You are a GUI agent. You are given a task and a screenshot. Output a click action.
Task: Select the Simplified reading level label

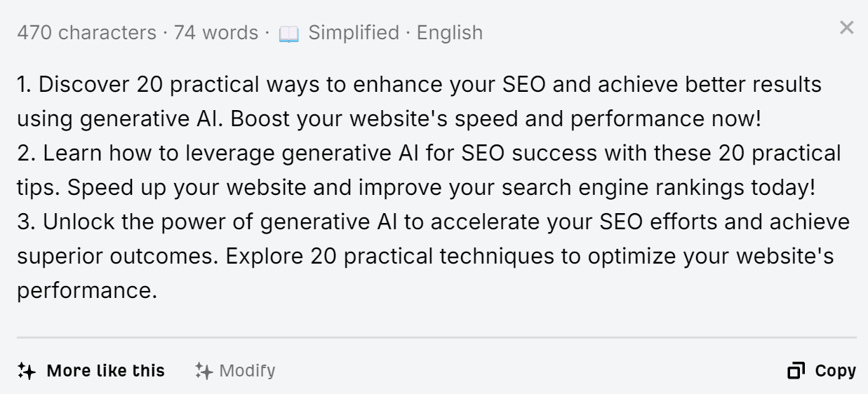pos(353,33)
